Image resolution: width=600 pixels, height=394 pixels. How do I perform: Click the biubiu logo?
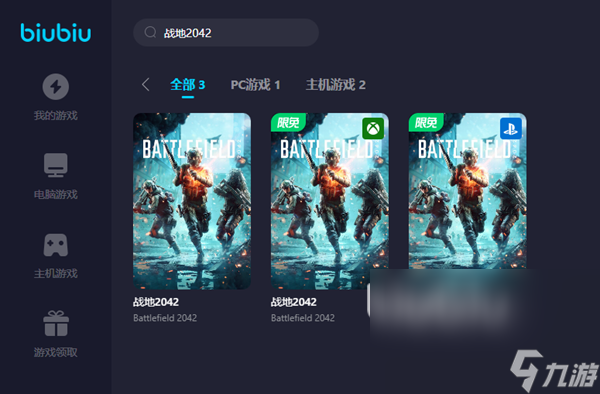coord(56,33)
